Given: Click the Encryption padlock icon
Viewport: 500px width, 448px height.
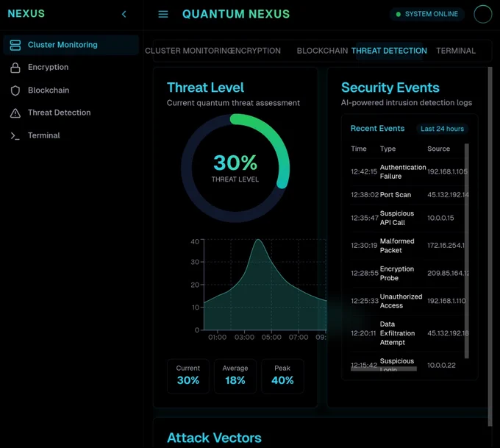Looking at the screenshot, I should [15, 68].
